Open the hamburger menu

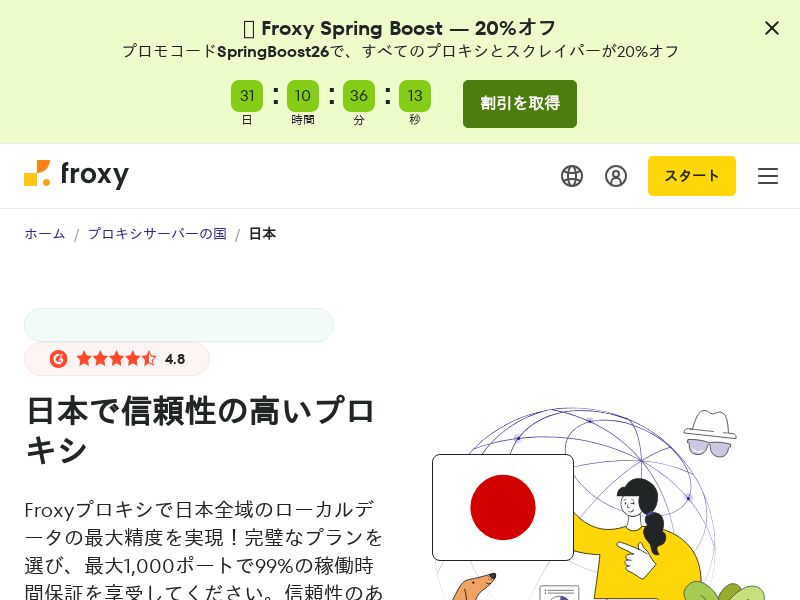767,176
